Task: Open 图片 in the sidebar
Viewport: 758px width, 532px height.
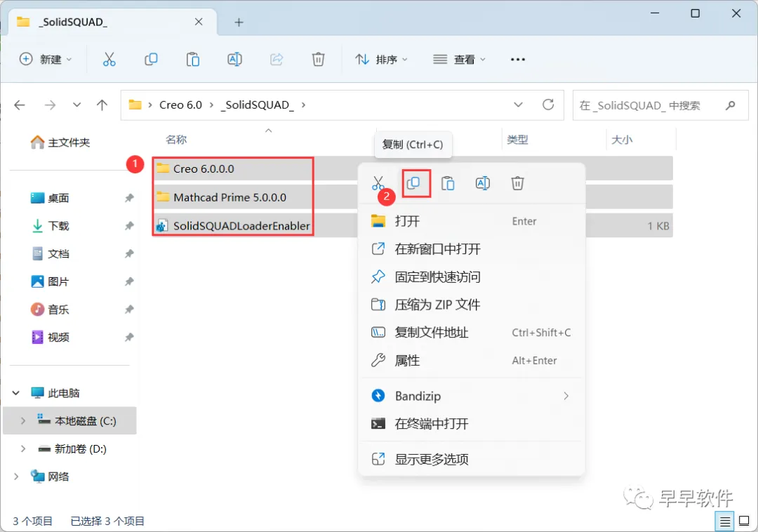Action: [51, 281]
